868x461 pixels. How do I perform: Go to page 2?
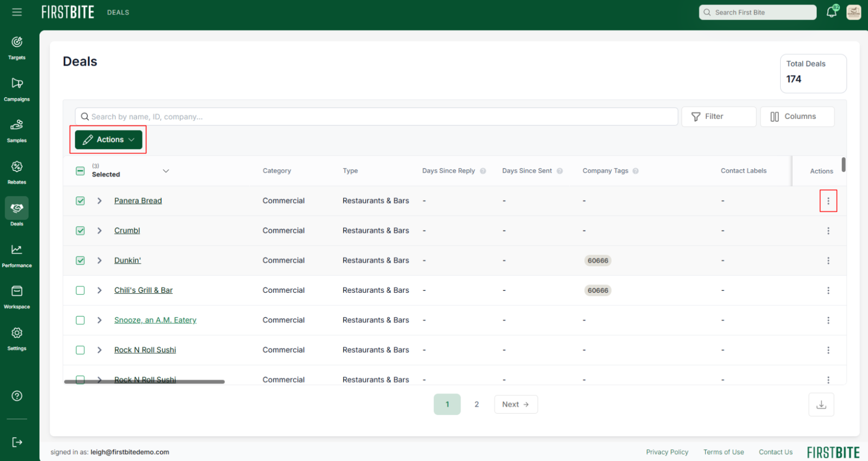point(476,404)
